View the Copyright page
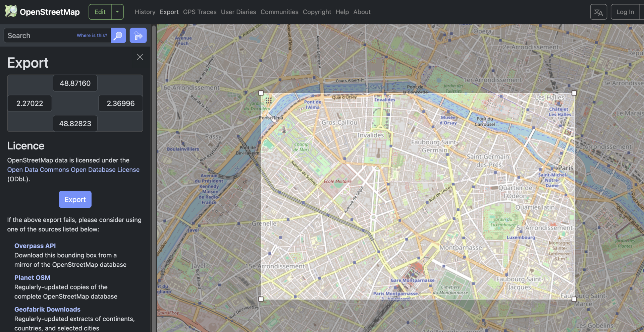The width and height of the screenshot is (644, 332). [x=317, y=12]
